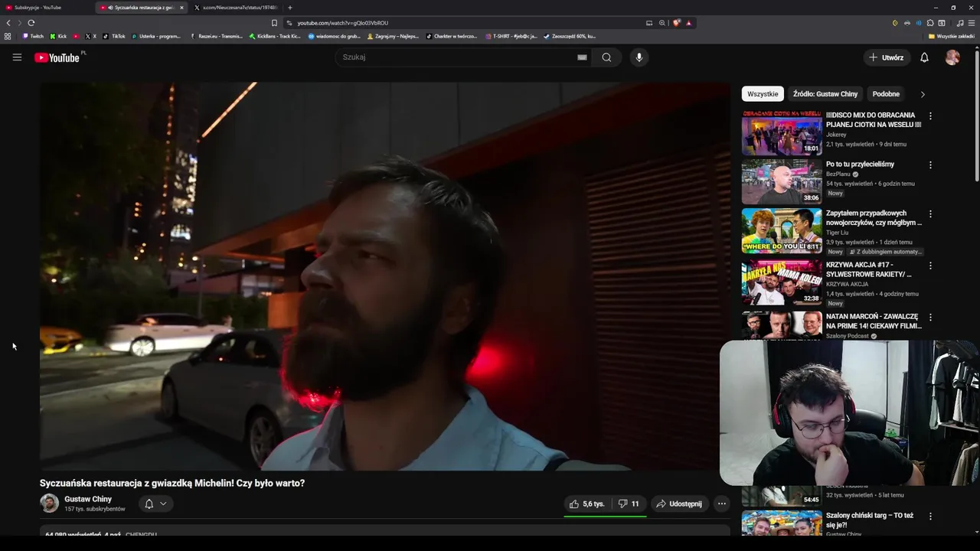Image resolution: width=980 pixels, height=551 pixels.
Task: Open Gustaw Chiny channel avatar
Action: (x=49, y=503)
